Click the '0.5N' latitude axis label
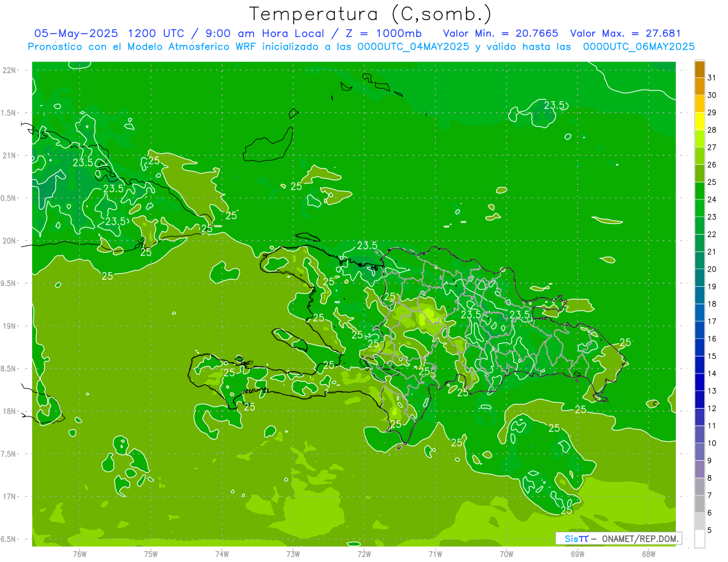 pos(9,198)
